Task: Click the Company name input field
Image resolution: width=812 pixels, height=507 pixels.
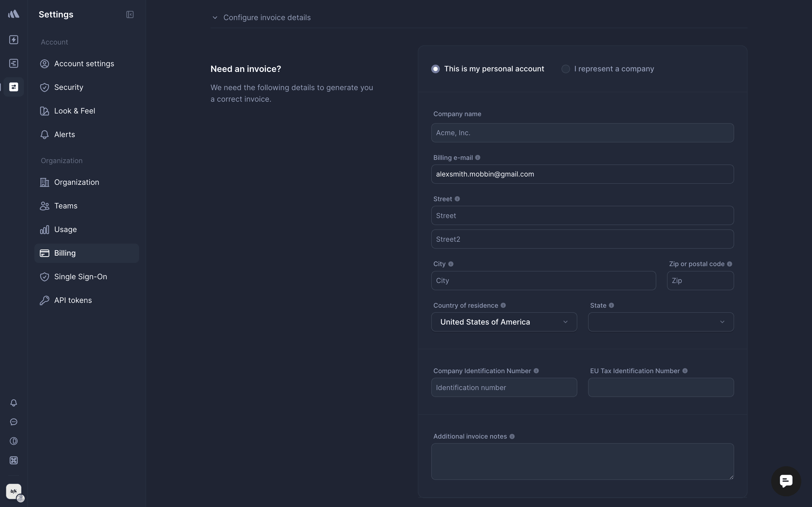Action: (582, 133)
